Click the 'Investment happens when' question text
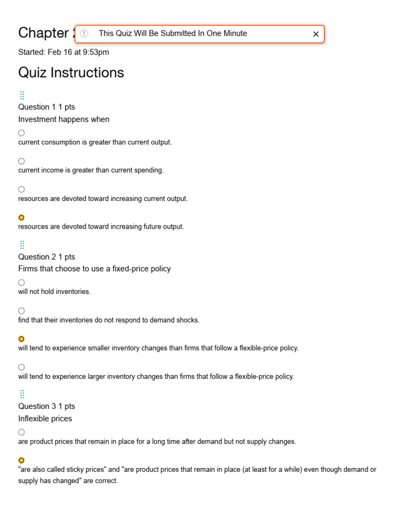399x532 pixels. click(64, 119)
